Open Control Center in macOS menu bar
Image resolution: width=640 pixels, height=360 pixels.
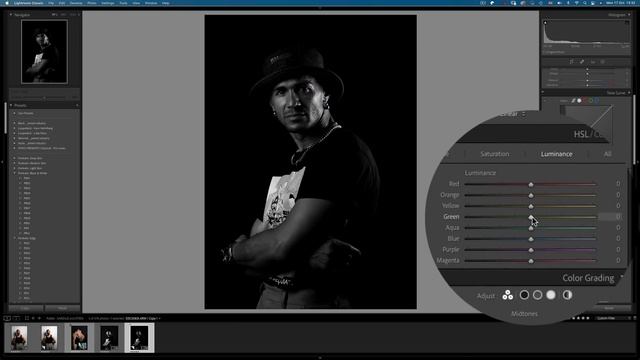click(593, 3)
